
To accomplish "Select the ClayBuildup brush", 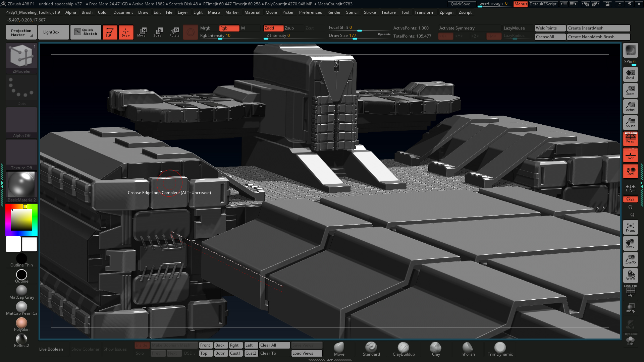I will [x=404, y=349].
